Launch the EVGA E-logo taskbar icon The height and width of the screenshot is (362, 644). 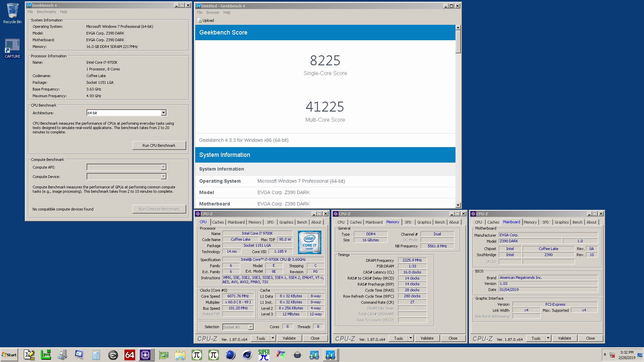click(x=113, y=355)
